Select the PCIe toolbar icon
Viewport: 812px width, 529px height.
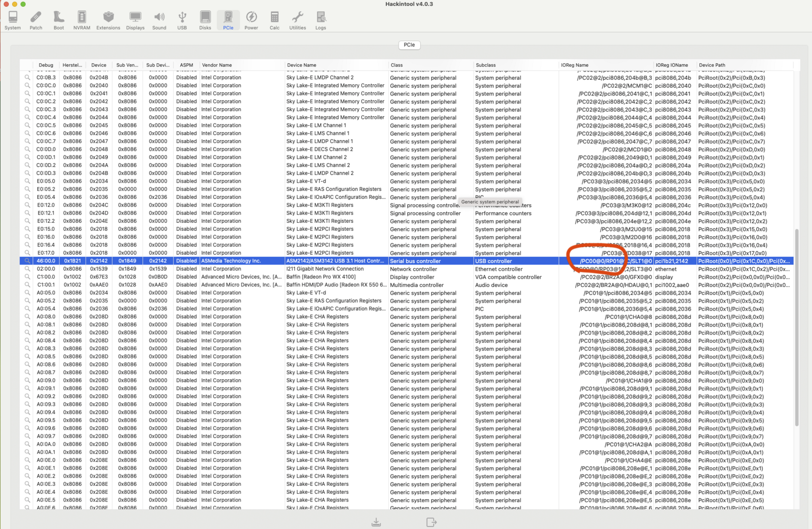(228, 21)
